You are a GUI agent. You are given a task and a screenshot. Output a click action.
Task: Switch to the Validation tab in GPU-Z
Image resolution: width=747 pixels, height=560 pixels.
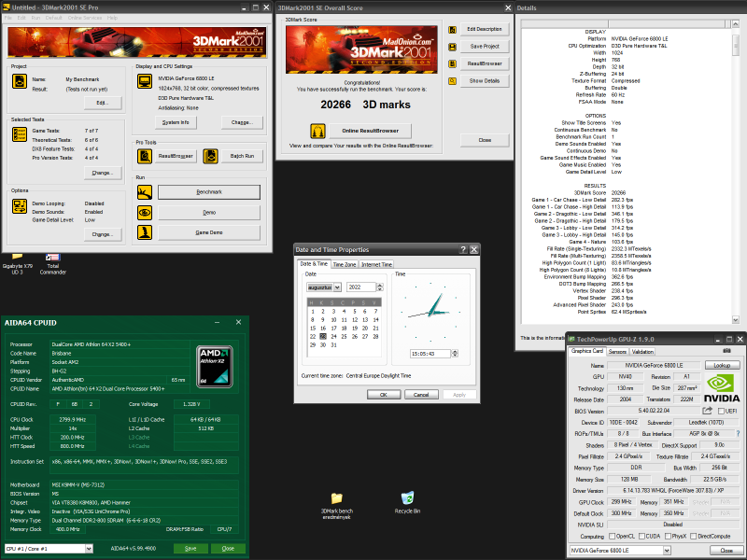[642, 352]
